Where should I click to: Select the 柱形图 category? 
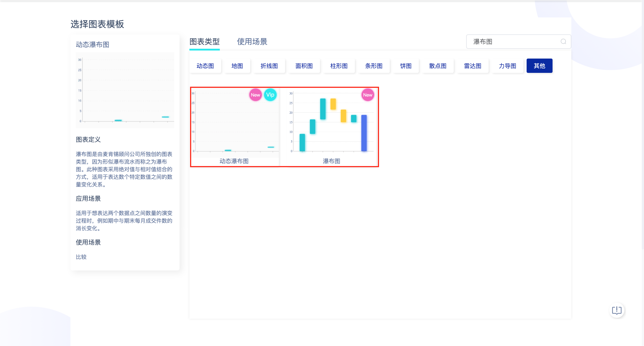(339, 66)
